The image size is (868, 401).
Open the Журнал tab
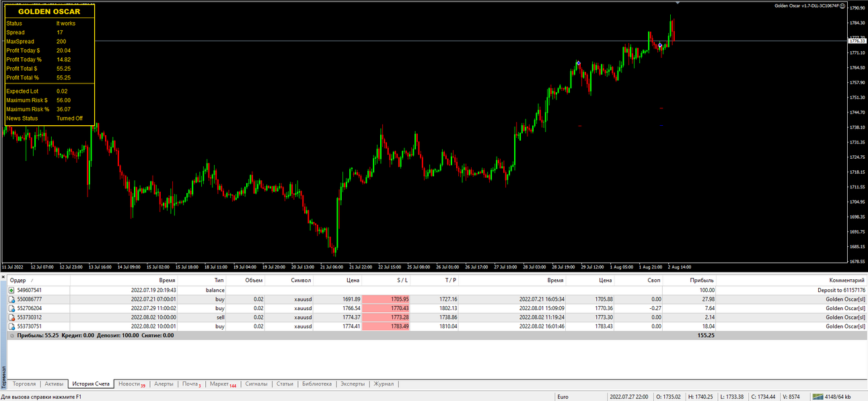(x=384, y=384)
